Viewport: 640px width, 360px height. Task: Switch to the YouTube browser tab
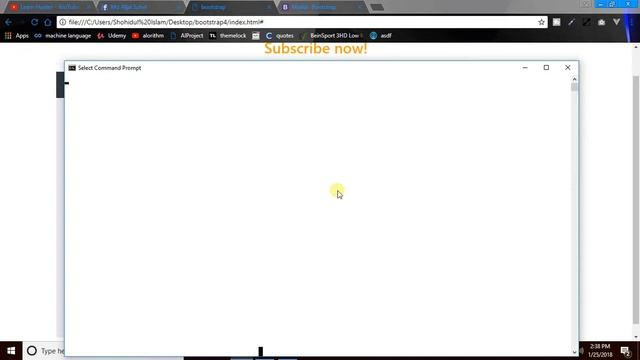(x=49, y=7)
